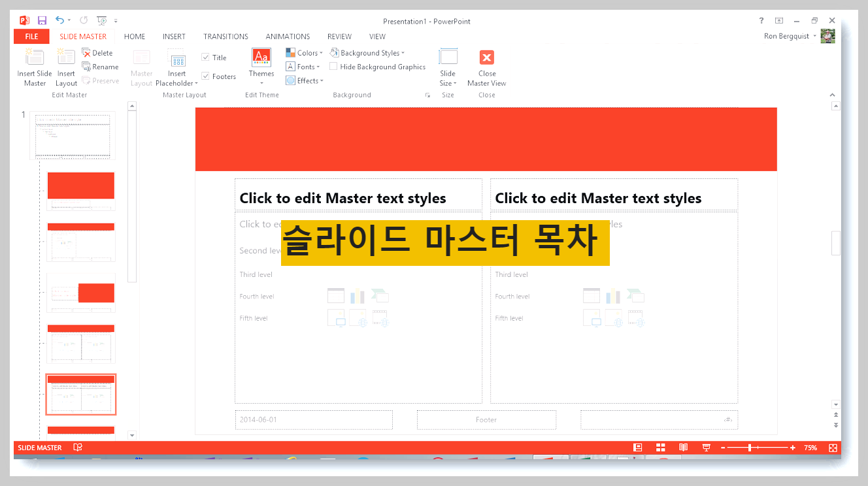This screenshot has width=868, height=486.
Task: Open the Fonts dropdown
Action: (303, 67)
